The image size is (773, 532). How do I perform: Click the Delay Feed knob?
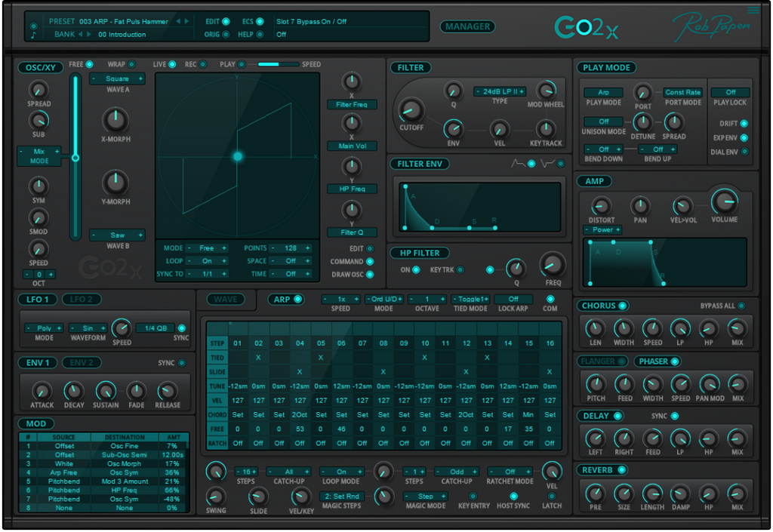coord(653,438)
